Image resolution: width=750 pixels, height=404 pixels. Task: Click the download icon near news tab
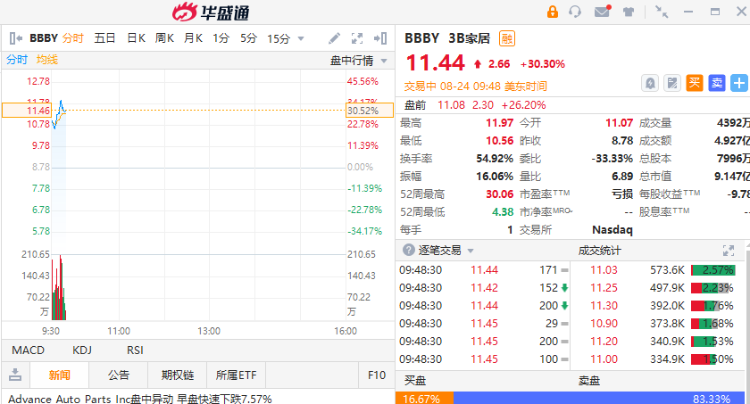[15, 374]
